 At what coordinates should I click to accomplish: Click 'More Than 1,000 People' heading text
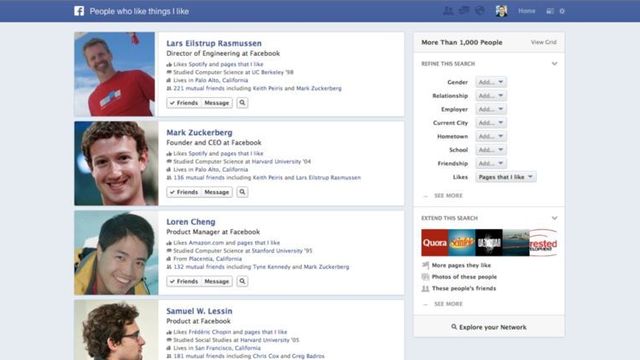[x=462, y=42]
